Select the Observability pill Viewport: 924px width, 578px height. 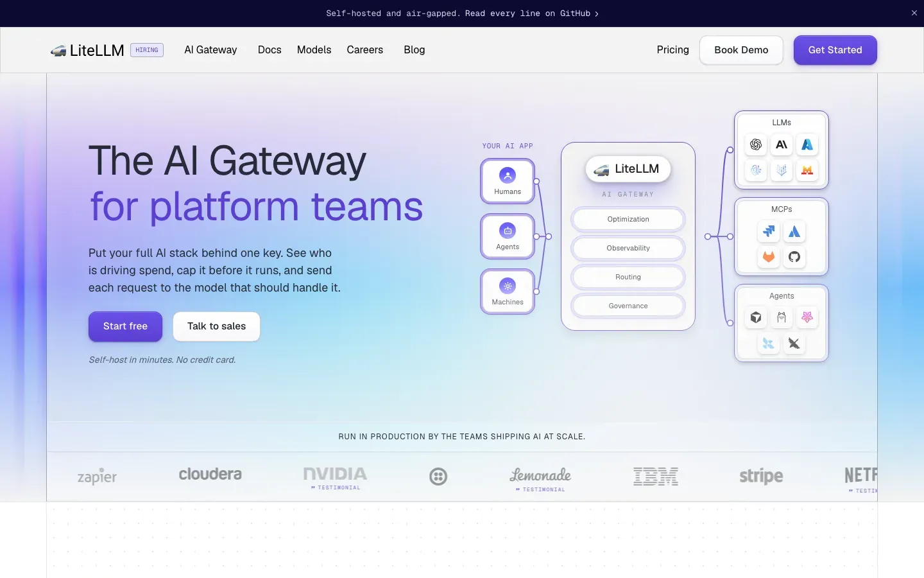(x=628, y=248)
